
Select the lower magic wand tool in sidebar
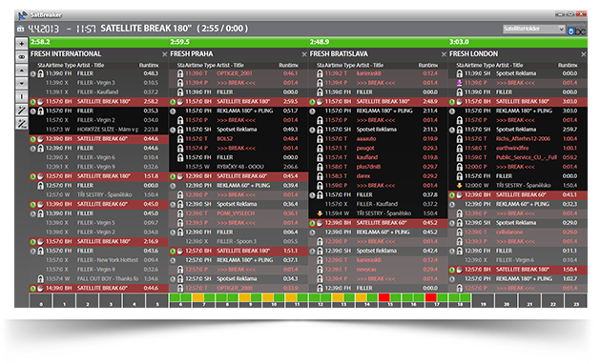pyautogui.click(x=21, y=123)
